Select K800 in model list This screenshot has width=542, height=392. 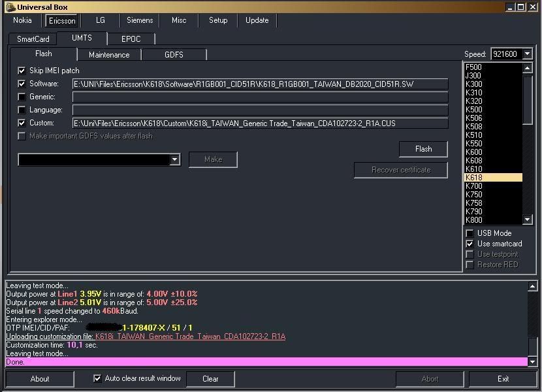coord(493,220)
